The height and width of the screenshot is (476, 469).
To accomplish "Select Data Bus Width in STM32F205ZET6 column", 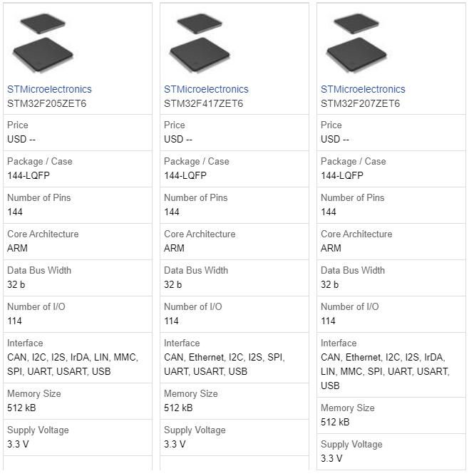I will click(x=16, y=284).
